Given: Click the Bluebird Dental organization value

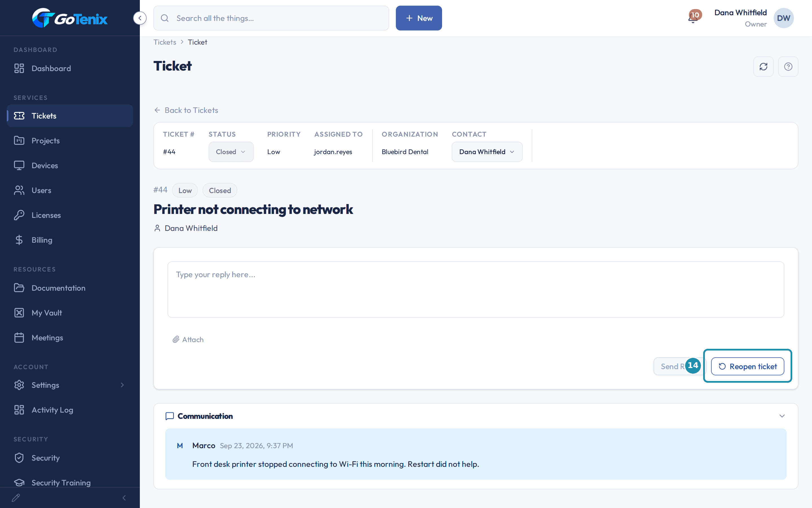Looking at the screenshot, I should [x=405, y=152].
